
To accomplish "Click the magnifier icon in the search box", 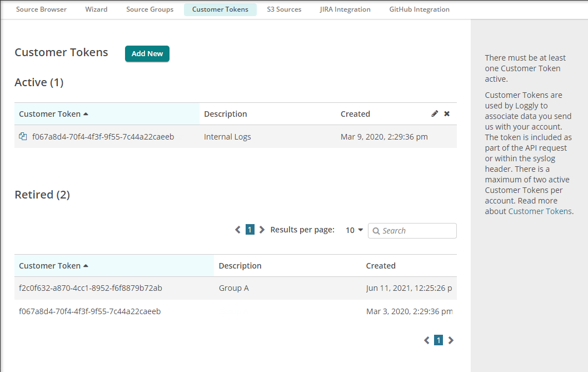I will tap(376, 231).
